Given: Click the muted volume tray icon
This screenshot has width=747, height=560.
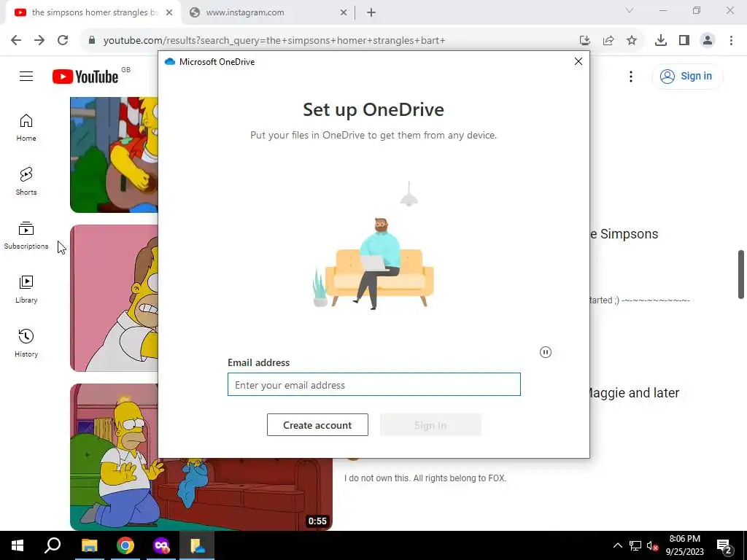Looking at the screenshot, I should (652, 545).
